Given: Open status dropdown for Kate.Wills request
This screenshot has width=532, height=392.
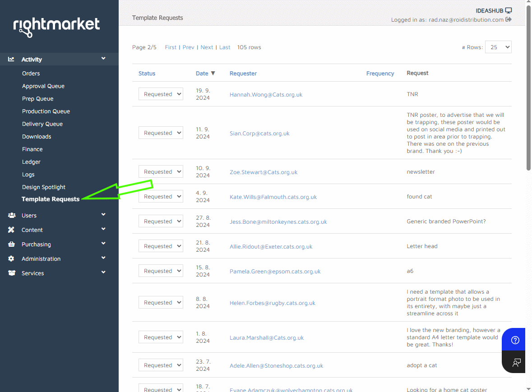Looking at the screenshot, I should [161, 196].
